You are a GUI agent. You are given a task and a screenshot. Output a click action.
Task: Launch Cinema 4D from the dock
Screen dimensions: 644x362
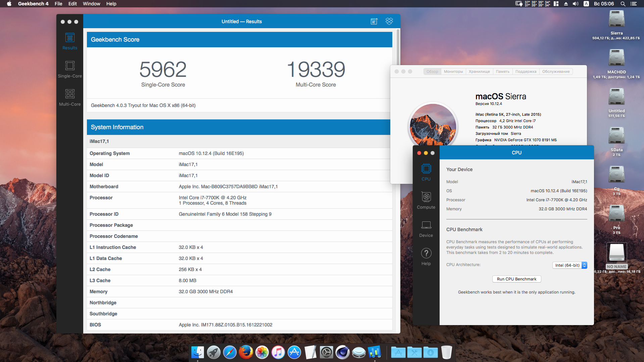pyautogui.click(x=343, y=352)
